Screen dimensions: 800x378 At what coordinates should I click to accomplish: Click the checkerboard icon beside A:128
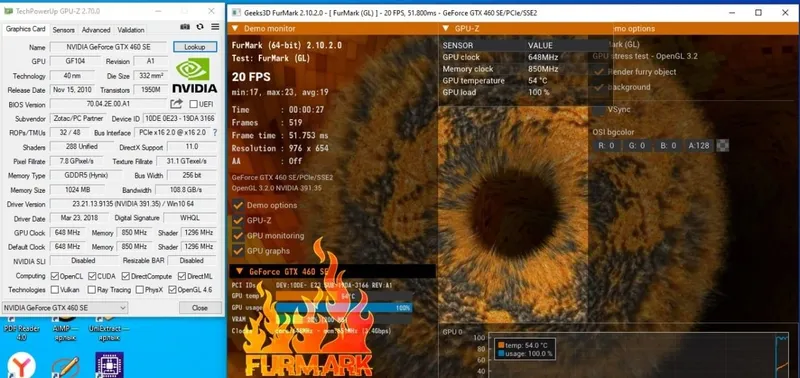pyautogui.click(x=722, y=146)
